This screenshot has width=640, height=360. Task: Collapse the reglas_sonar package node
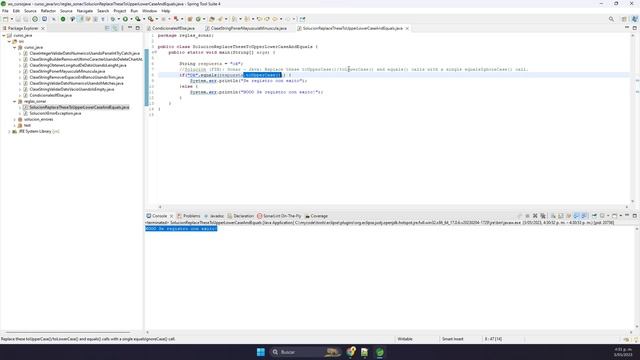[x=15, y=101]
